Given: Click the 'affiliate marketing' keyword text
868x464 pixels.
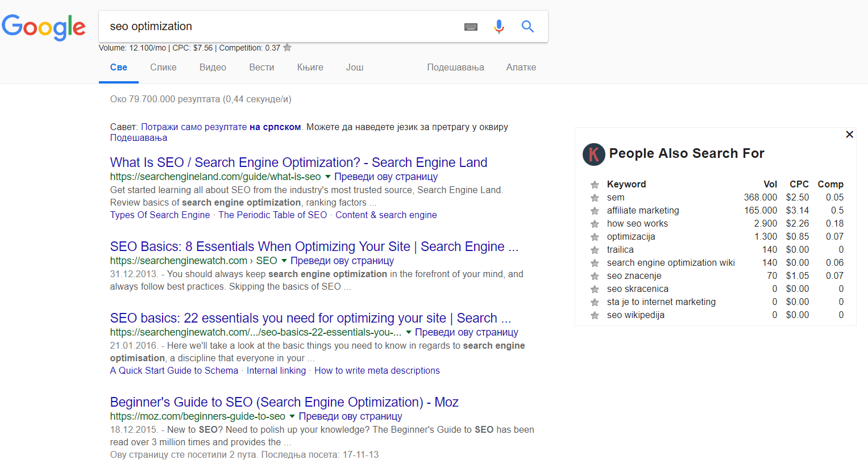Looking at the screenshot, I should tap(643, 210).
